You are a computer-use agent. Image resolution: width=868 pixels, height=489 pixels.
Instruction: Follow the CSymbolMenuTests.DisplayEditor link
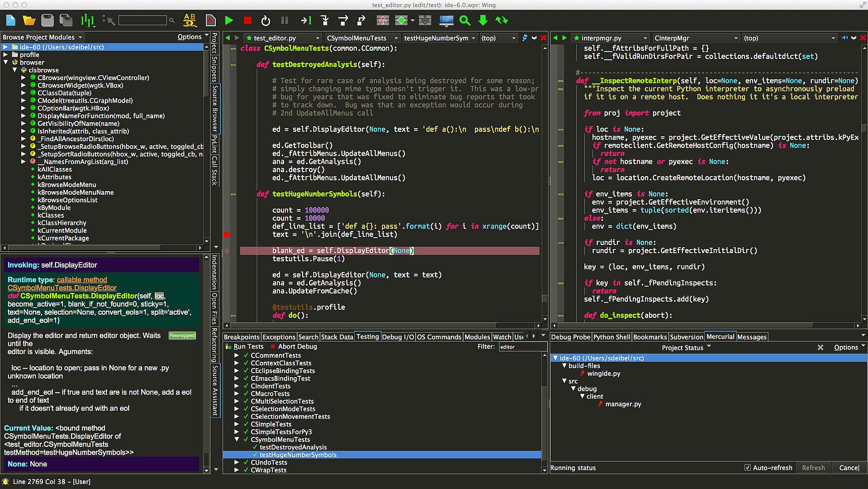click(62, 288)
